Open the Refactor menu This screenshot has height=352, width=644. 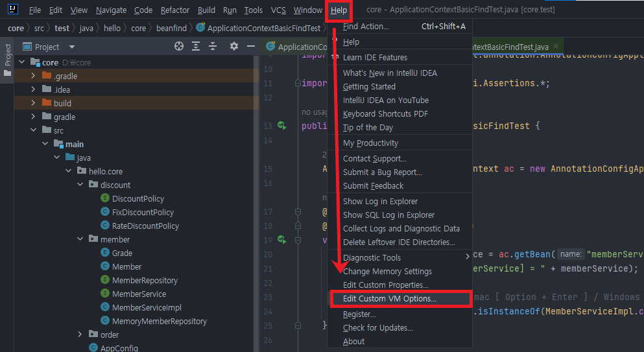click(175, 10)
